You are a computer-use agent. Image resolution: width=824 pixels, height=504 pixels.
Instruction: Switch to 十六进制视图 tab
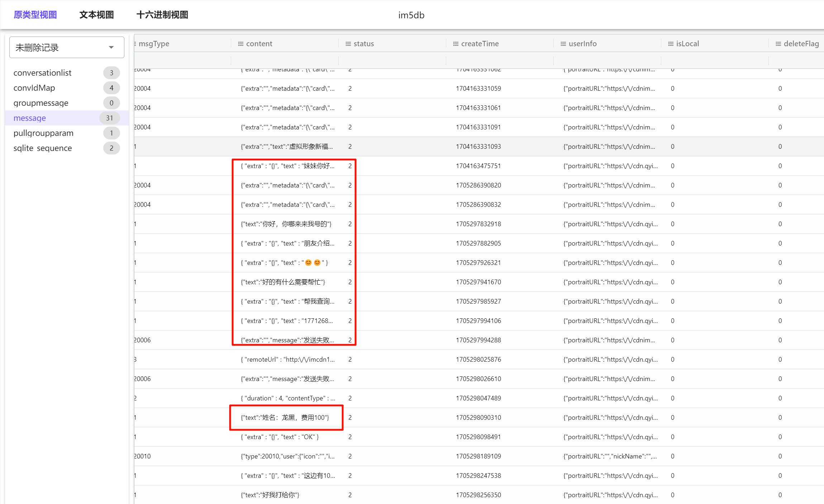[162, 15]
